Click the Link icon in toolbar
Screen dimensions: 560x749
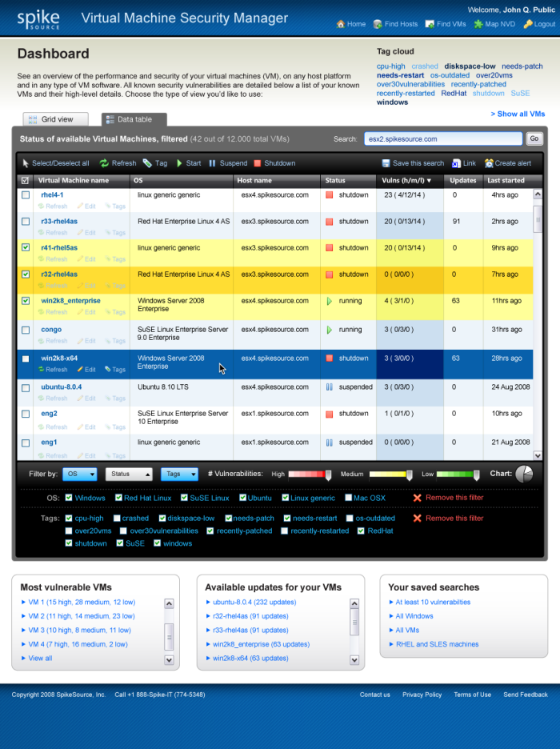pyautogui.click(x=457, y=163)
